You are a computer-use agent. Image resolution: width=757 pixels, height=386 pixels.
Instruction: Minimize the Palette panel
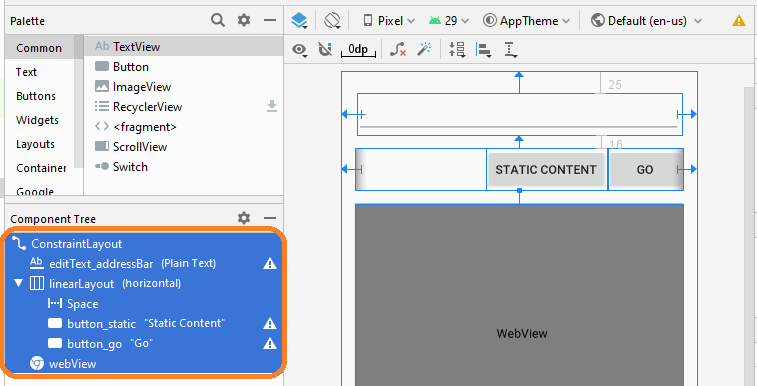(x=270, y=20)
